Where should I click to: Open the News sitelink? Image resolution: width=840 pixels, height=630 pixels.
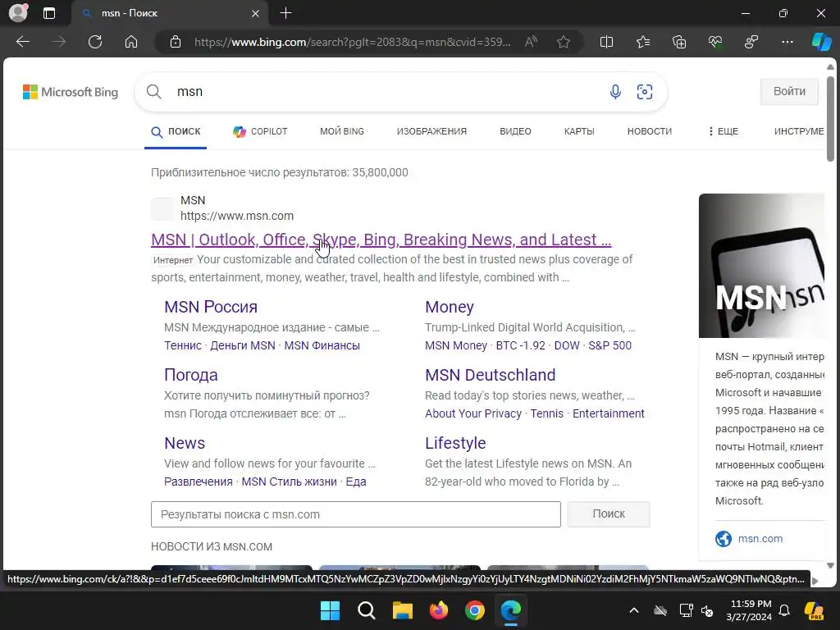tap(185, 443)
